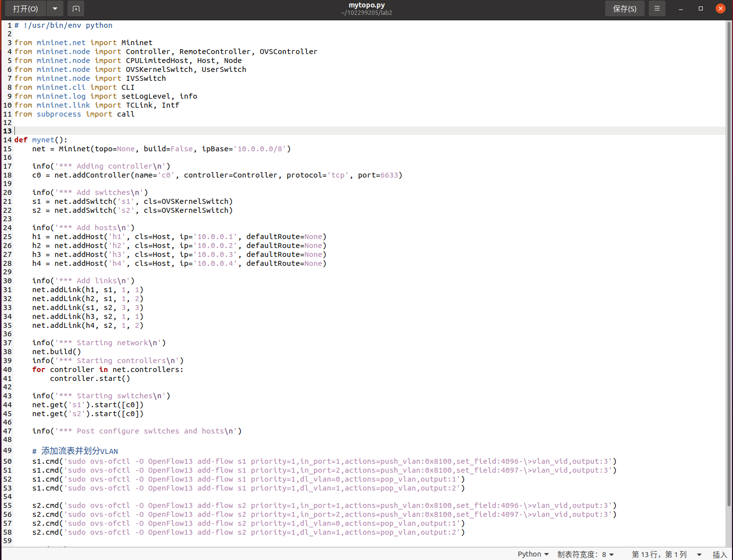Click 'net.addLink(h1, s1, 1, 1)' line

pyautogui.click(x=88, y=290)
